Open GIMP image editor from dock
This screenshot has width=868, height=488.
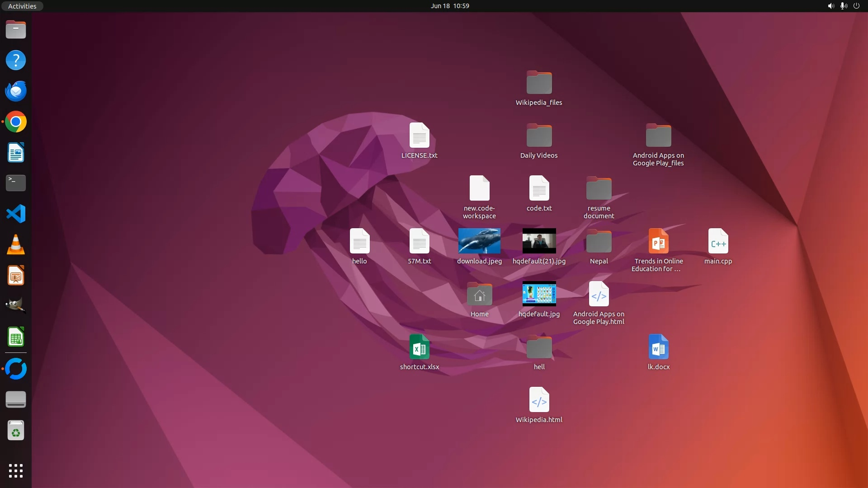pos(16,306)
